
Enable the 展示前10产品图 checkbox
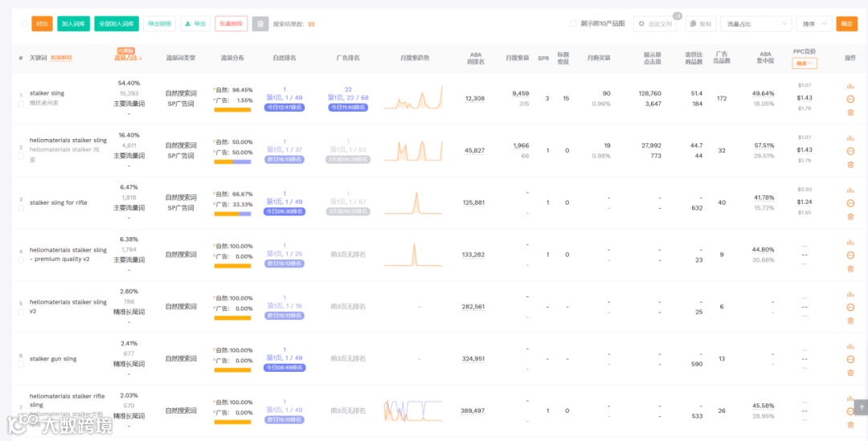tap(573, 24)
